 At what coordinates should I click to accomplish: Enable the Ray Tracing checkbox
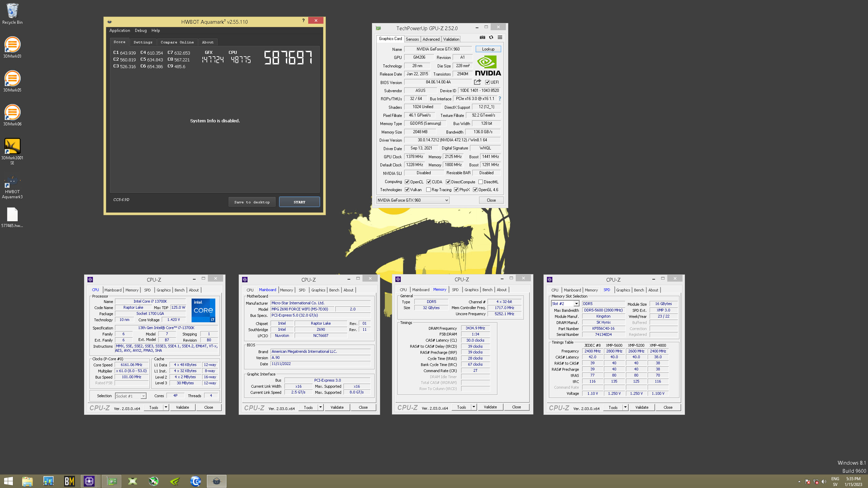tap(428, 190)
